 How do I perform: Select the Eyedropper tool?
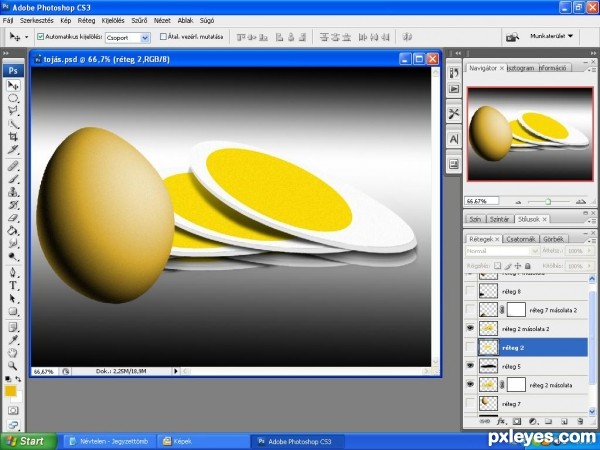point(13,340)
